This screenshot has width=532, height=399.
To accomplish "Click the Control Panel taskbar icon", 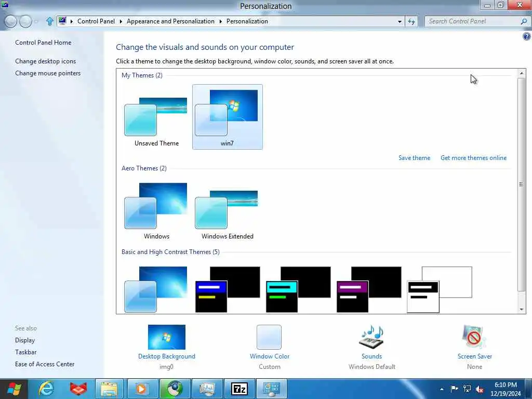I will coord(271,389).
